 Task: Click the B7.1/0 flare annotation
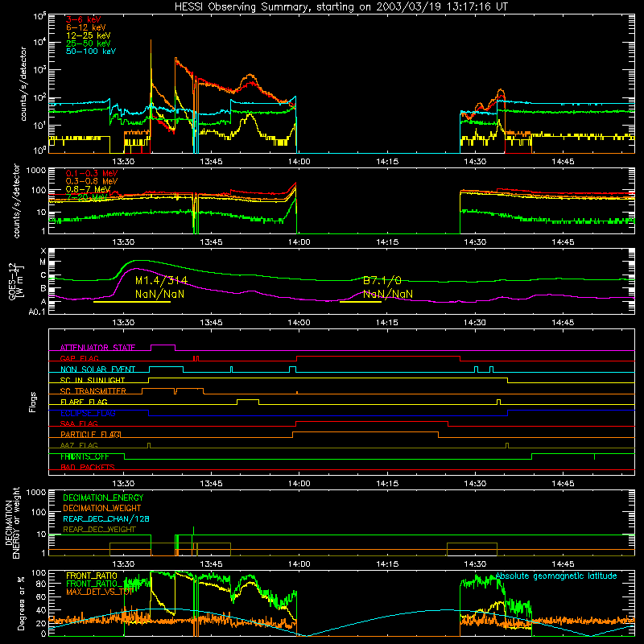pyautogui.click(x=382, y=280)
